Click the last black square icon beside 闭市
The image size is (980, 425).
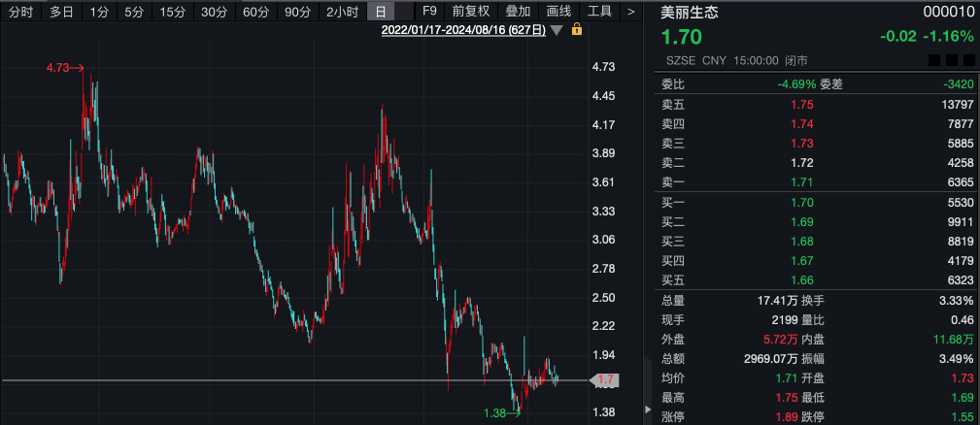(x=967, y=60)
